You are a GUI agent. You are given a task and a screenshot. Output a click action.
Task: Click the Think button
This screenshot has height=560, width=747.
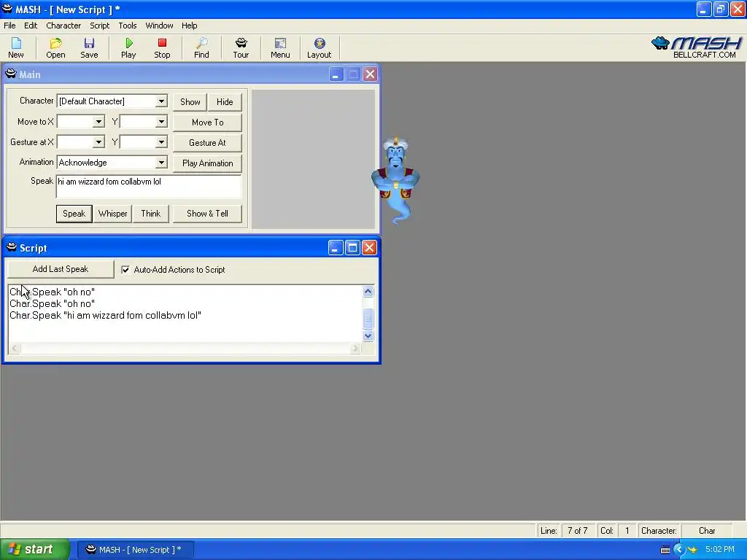point(150,214)
